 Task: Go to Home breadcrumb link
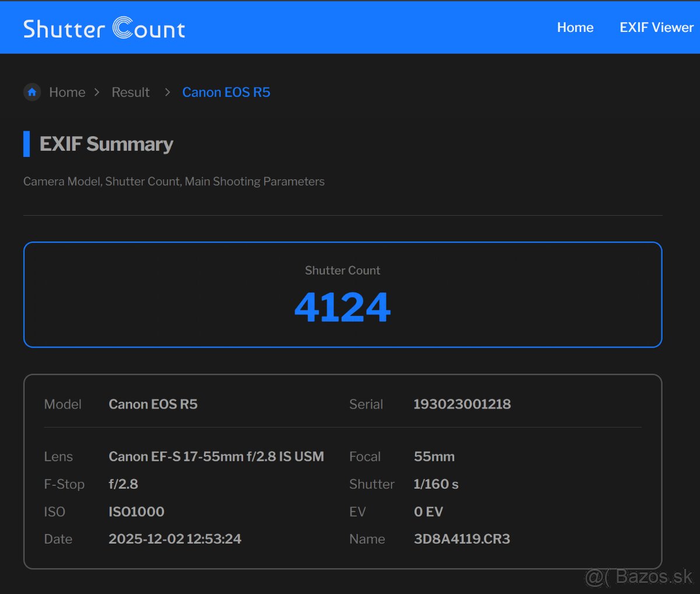pyautogui.click(x=67, y=92)
